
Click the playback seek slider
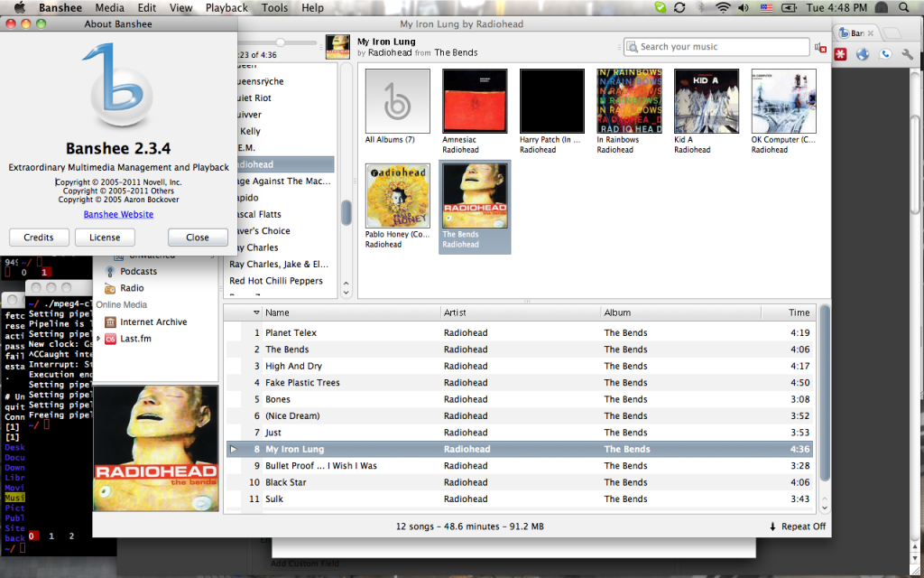[281, 42]
